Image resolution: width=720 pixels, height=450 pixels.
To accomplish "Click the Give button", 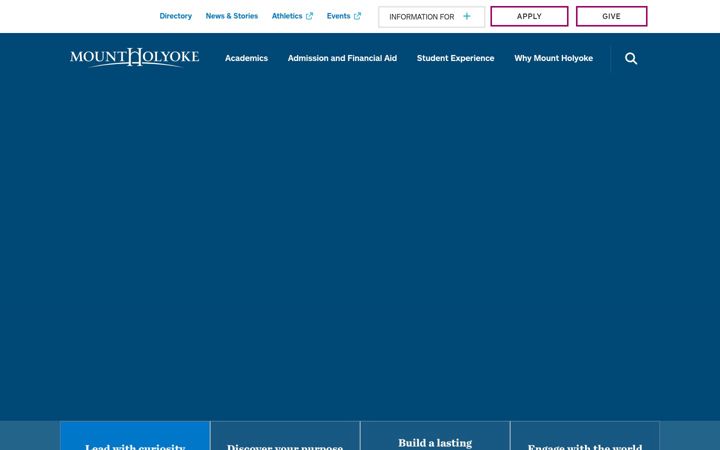I will coord(611,16).
